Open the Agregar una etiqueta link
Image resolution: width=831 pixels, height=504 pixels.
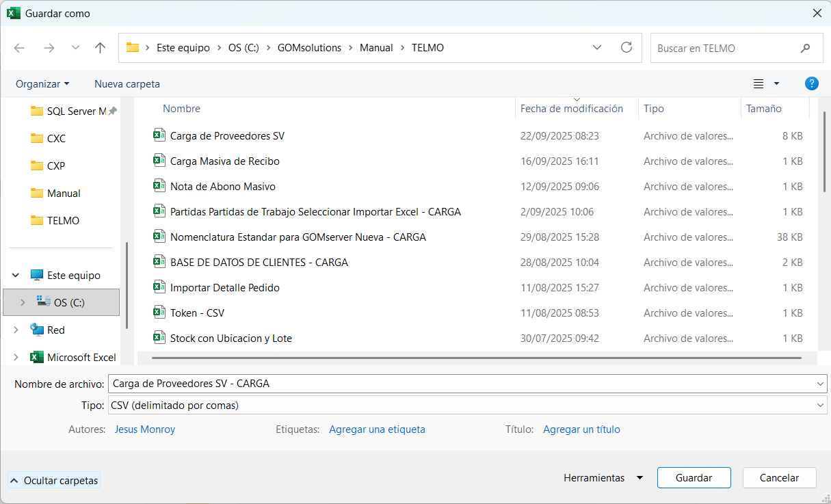(x=377, y=429)
